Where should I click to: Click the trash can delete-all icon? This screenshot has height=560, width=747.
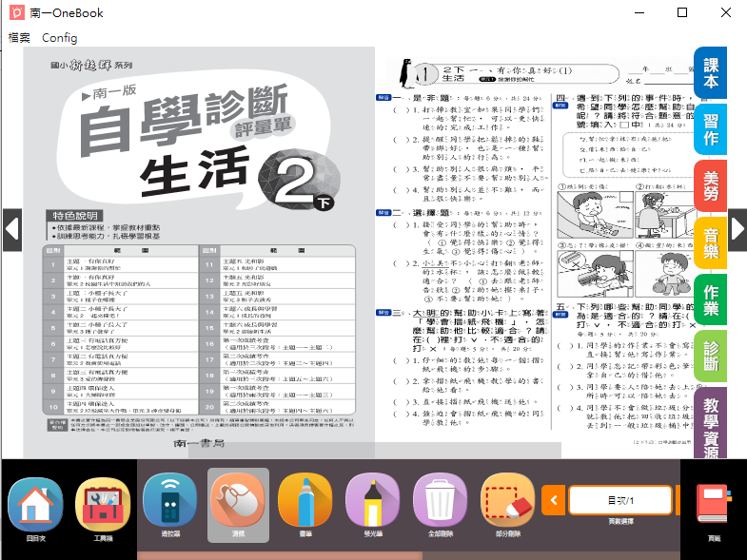point(441,501)
